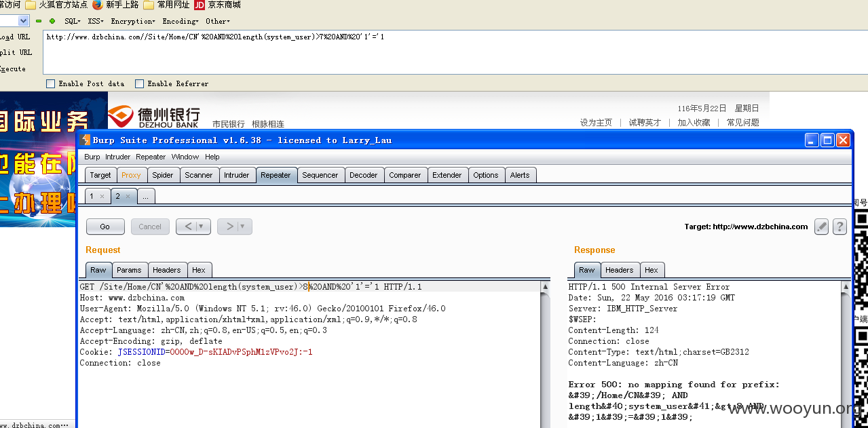The image size is (868, 428).
Task: Click Execute in HackBar
Action: pos(13,69)
